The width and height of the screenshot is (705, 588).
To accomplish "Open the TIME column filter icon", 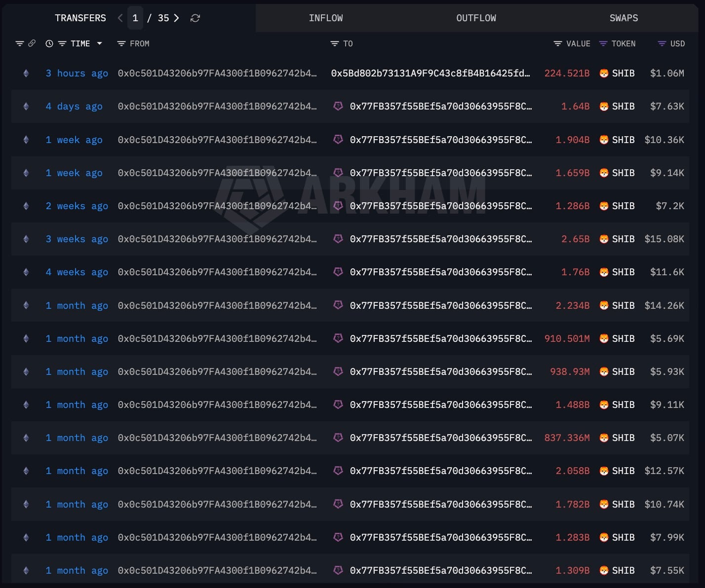I will [62, 43].
